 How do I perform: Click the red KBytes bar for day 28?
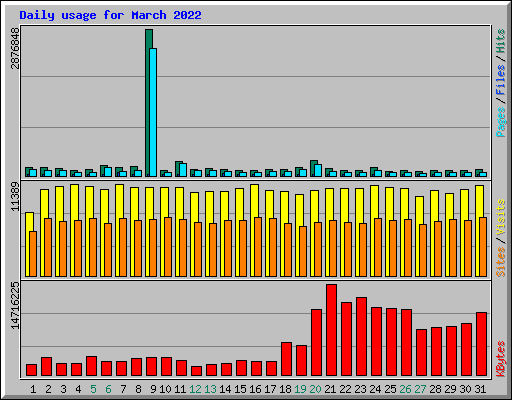click(x=436, y=352)
